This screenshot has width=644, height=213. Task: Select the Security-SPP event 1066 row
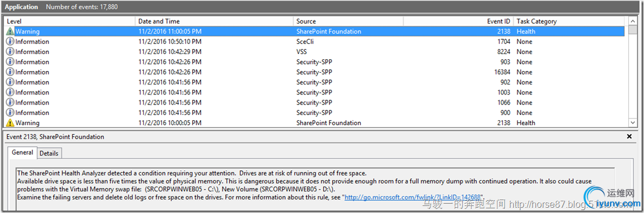(x=314, y=102)
